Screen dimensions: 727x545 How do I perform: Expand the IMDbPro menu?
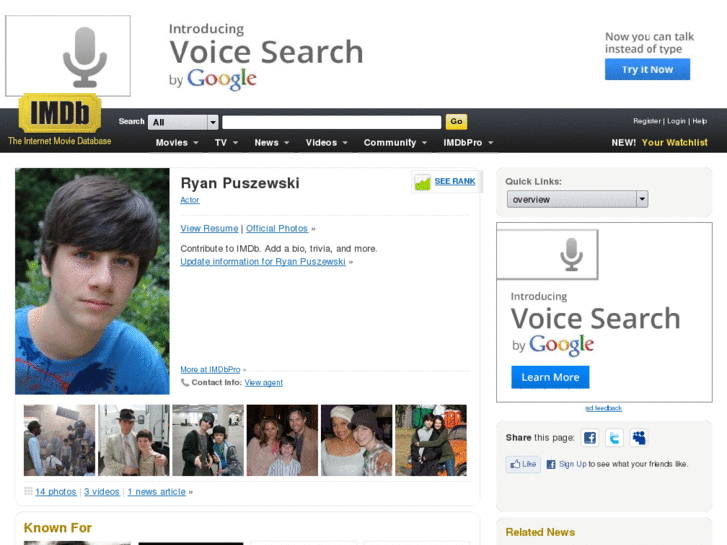click(x=468, y=142)
